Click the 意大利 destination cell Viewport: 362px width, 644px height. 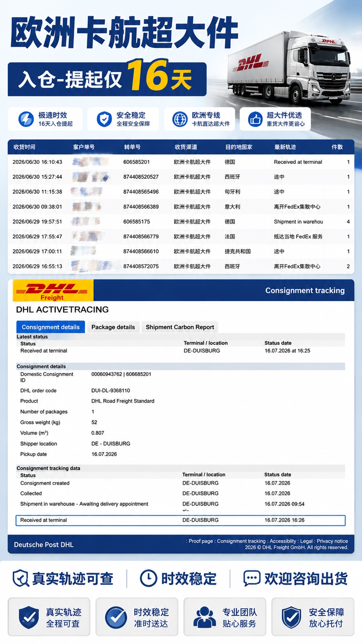232,207
